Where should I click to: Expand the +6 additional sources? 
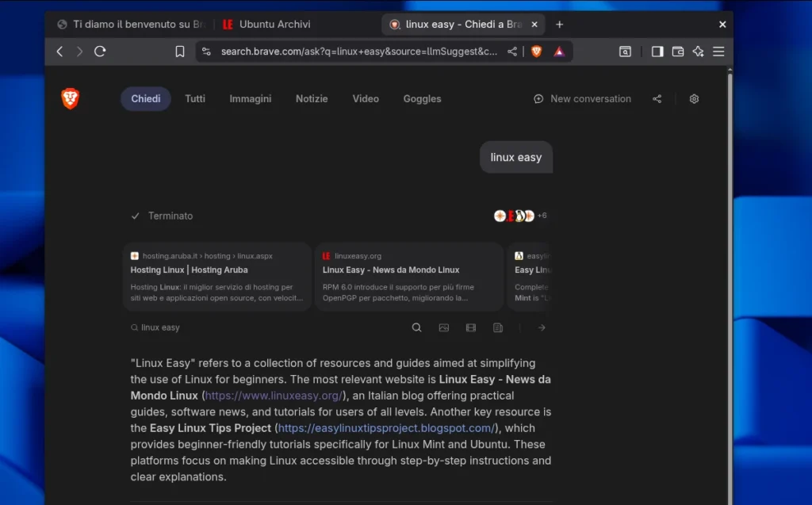pos(542,215)
